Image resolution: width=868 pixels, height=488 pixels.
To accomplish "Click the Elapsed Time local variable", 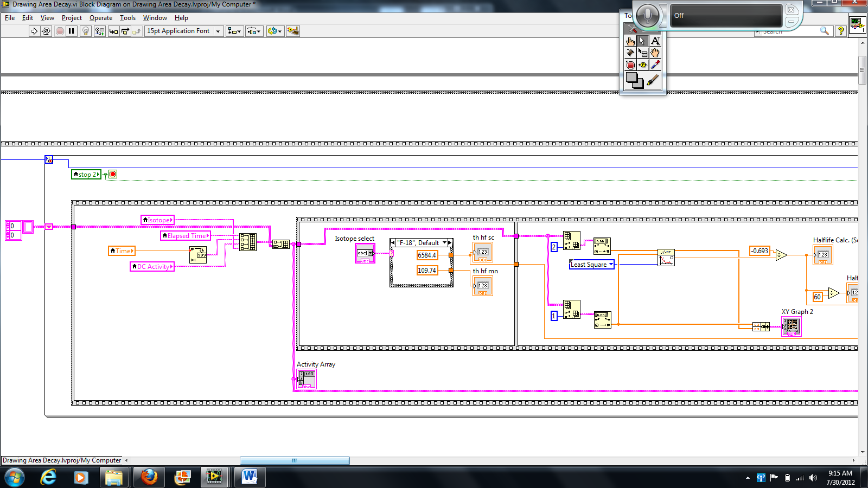I will 186,236.
